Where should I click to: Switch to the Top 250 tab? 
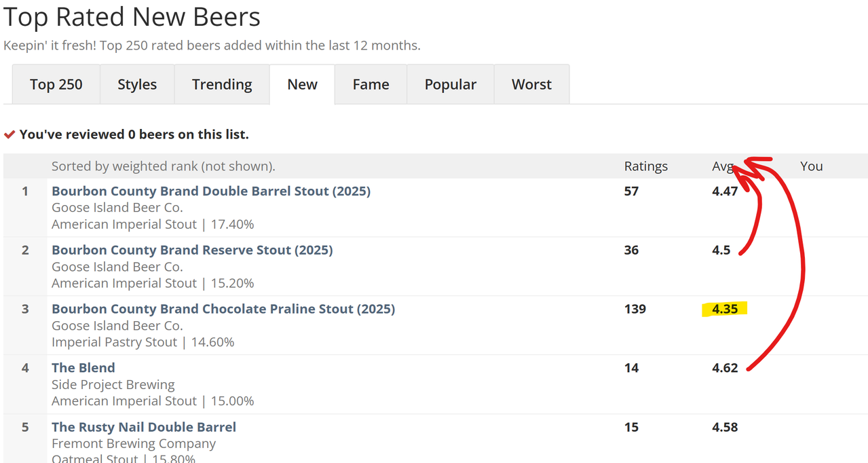pos(56,84)
